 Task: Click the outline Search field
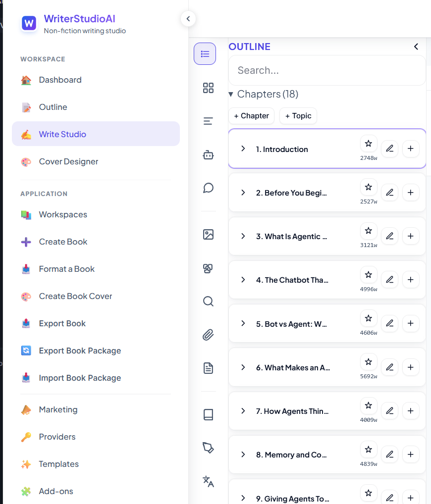(x=327, y=70)
